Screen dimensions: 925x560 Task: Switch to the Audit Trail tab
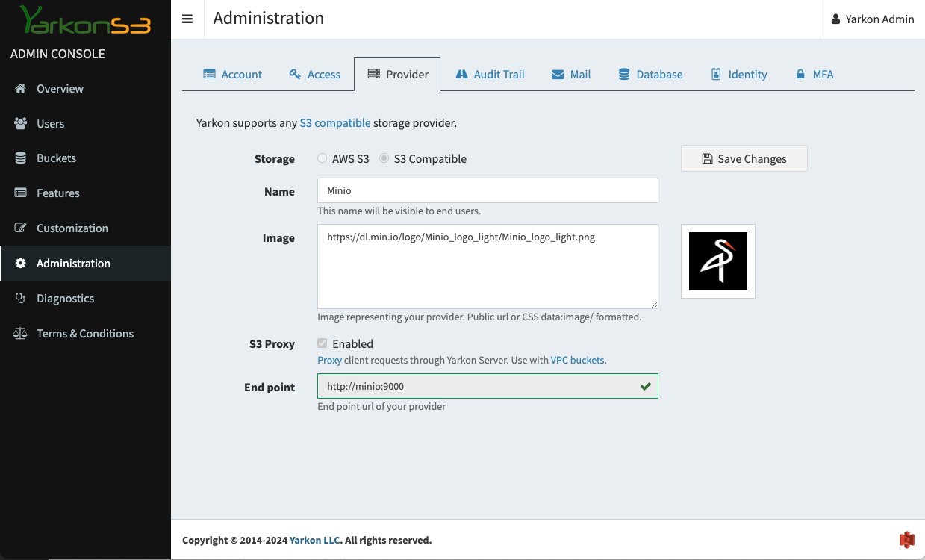[x=490, y=74]
